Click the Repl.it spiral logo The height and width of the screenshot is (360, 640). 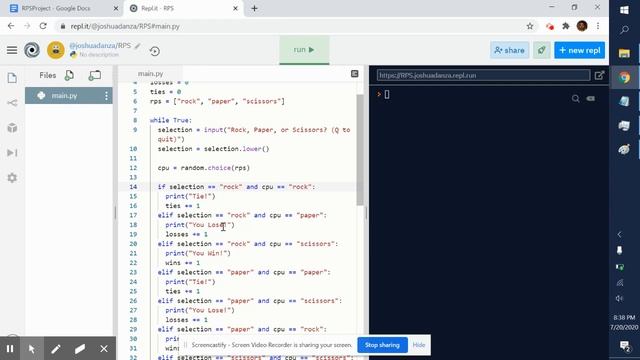tap(32, 50)
